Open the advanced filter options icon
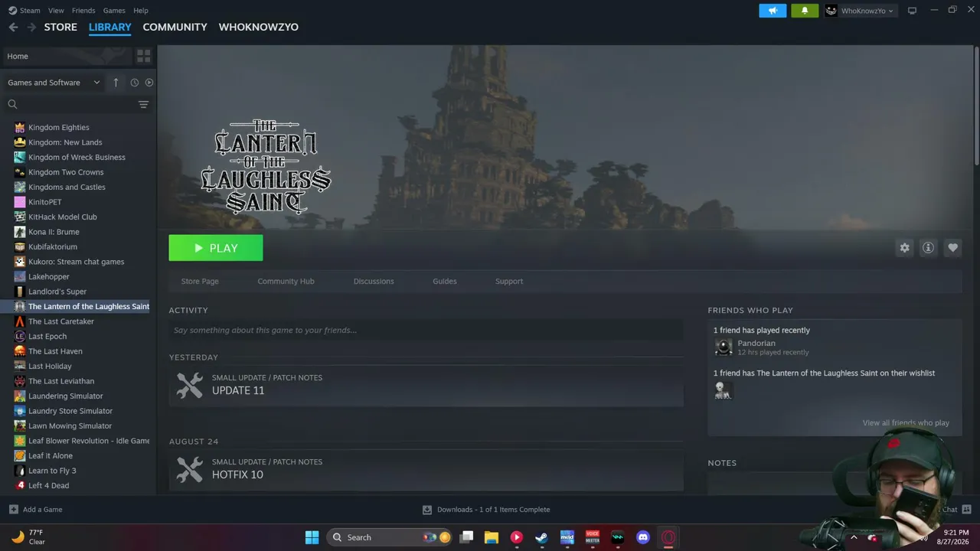This screenshot has height=551, width=980. (x=143, y=104)
